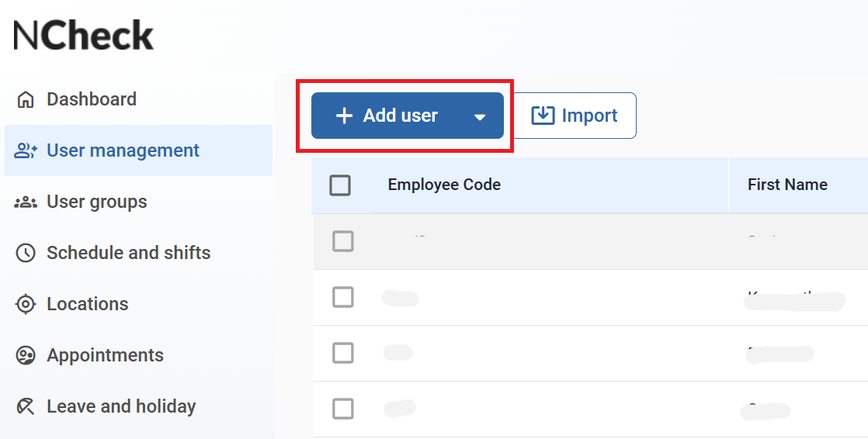
Task: Click the User management people icon
Action: (26, 150)
